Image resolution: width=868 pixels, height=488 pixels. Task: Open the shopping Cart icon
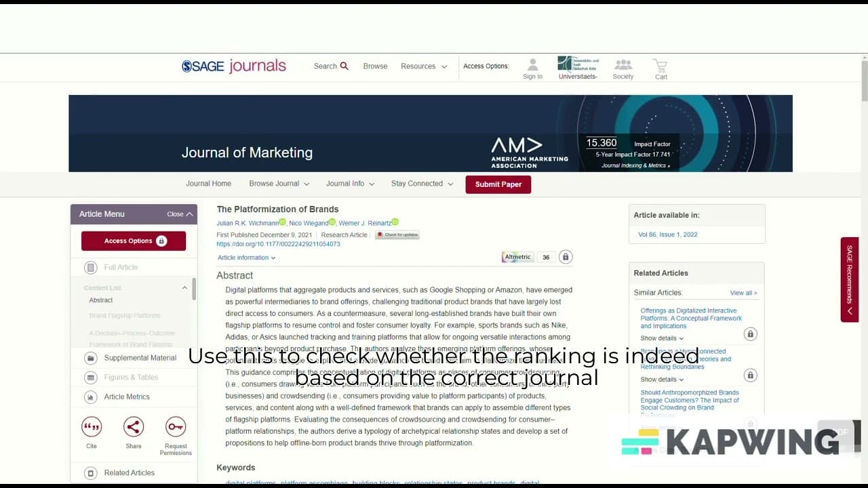click(x=660, y=65)
